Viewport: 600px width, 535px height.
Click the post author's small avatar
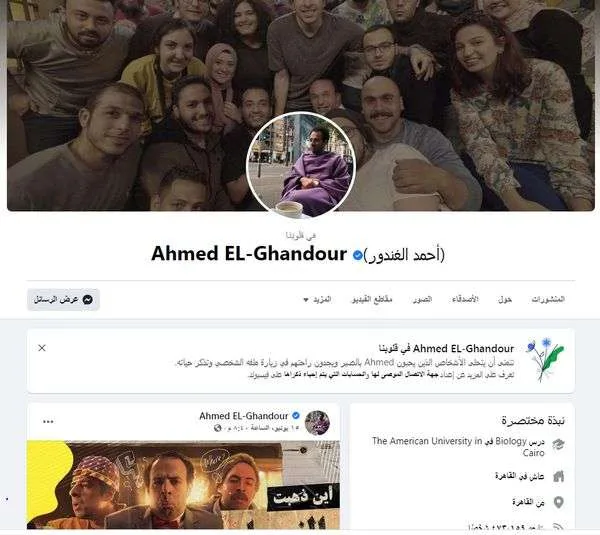pos(317,422)
